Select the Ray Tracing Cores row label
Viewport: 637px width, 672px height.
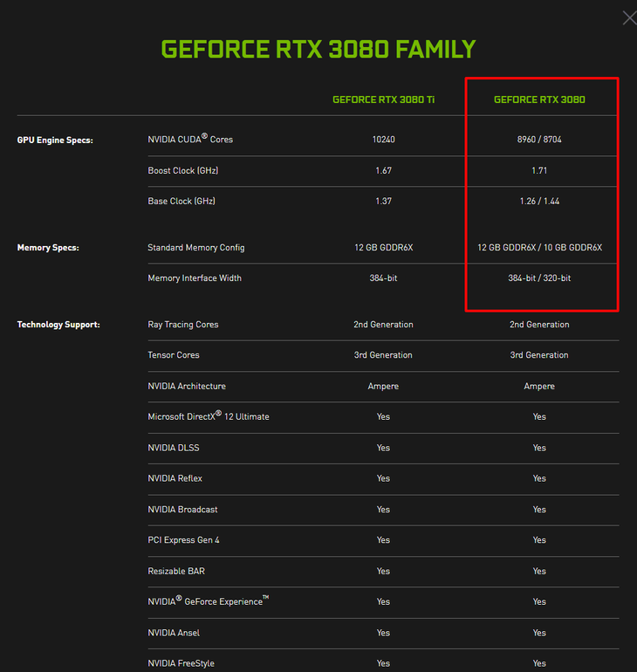click(183, 325)
